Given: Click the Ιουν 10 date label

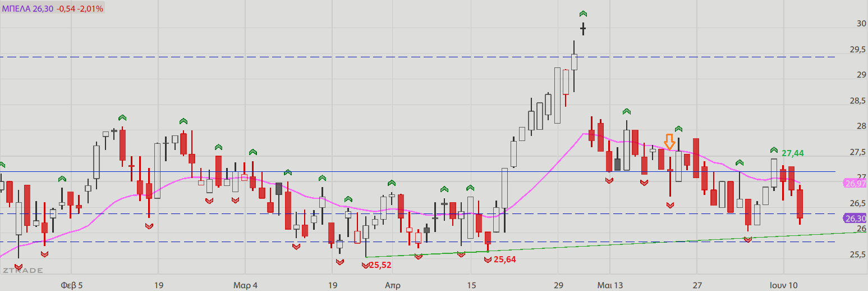Looking at the screenshot, I should 784,285.
